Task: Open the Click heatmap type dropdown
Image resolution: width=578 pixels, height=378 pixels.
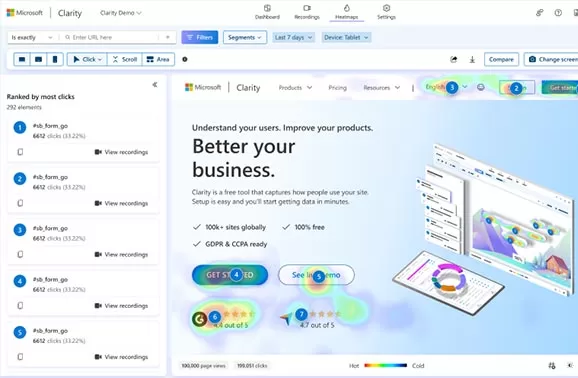Action: tap(87, 59)
